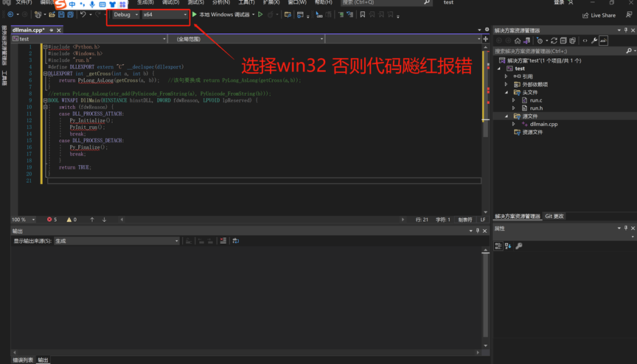
Task: Open the output source dropdown showing 生成
Action: click(x=116, y=241)
